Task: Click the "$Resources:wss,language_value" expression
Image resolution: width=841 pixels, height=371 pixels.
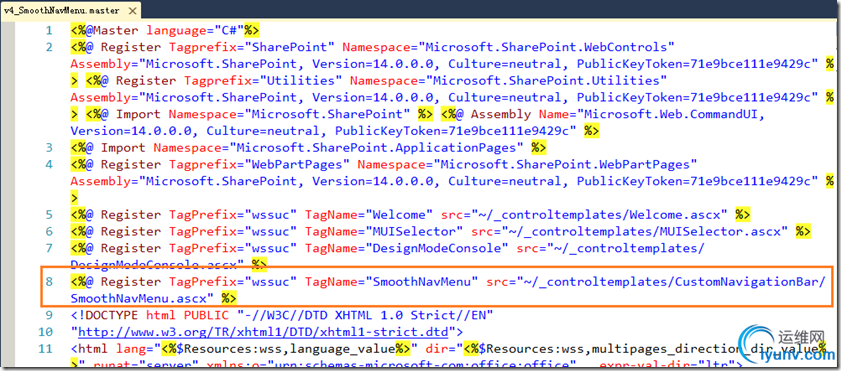Action: [x=286, y=348]
